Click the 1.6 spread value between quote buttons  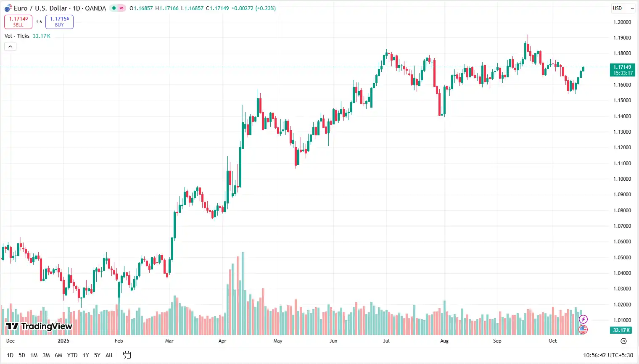(x=39, y=22)
